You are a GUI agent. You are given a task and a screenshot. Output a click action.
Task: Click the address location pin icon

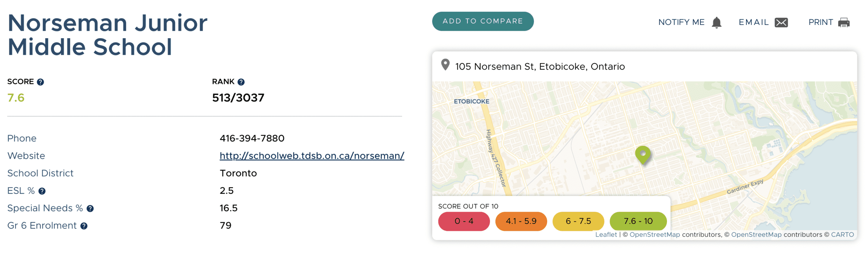tap(445, 65)
